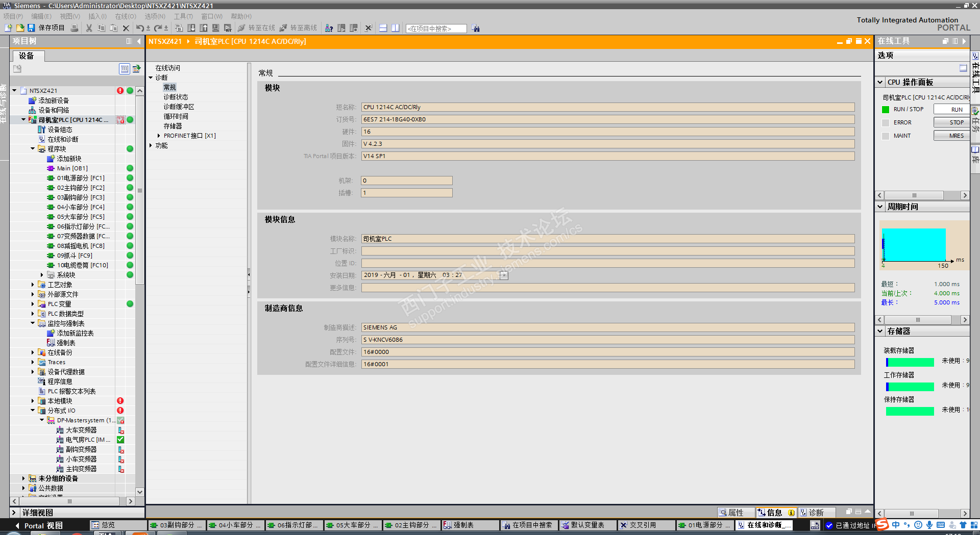Click the soft keyboard icon in input method bar
980x535 pixels.
coord(941,525)
